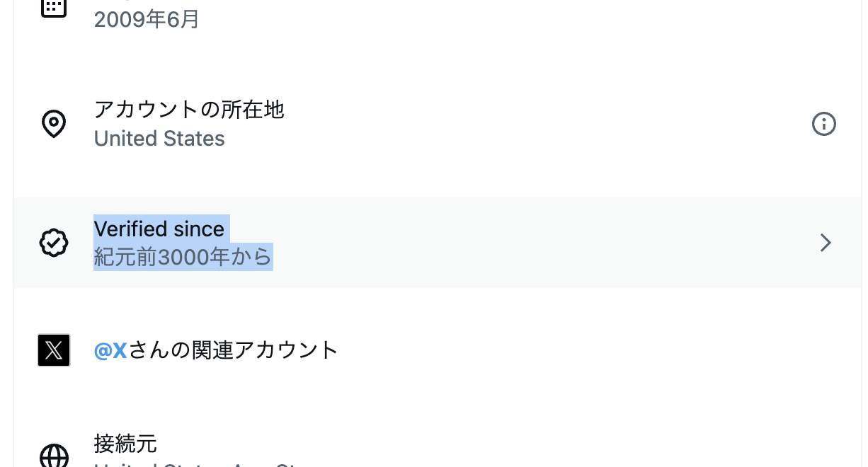The image size is (868, 467).
Task: Click the X logo avatar
Action: (54, 350)
